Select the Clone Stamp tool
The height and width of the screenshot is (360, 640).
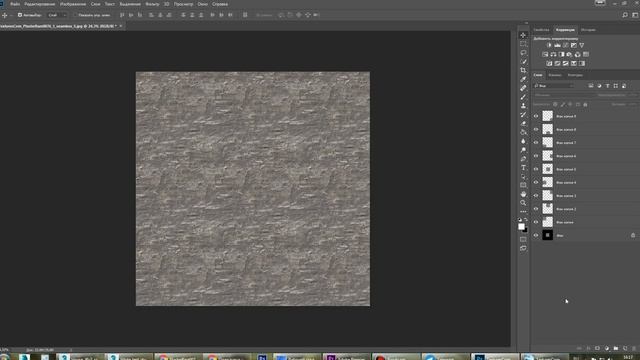click(x=523, y=106)
